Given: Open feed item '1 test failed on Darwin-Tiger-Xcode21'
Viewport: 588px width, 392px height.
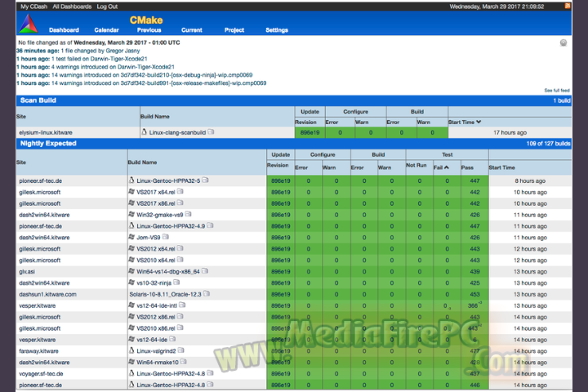Looking at the screenshot, I should click(x=100, y=59).
